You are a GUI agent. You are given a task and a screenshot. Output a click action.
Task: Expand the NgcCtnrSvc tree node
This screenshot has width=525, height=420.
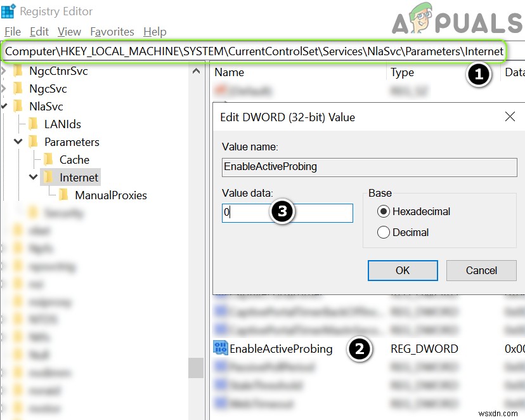click(3, 70)
